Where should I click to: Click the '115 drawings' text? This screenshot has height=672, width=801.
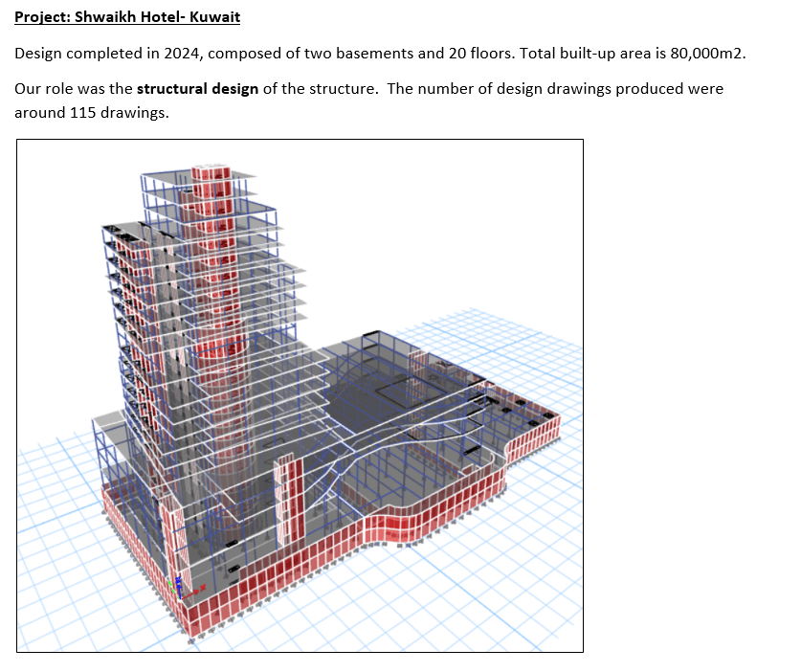point(120,112)
